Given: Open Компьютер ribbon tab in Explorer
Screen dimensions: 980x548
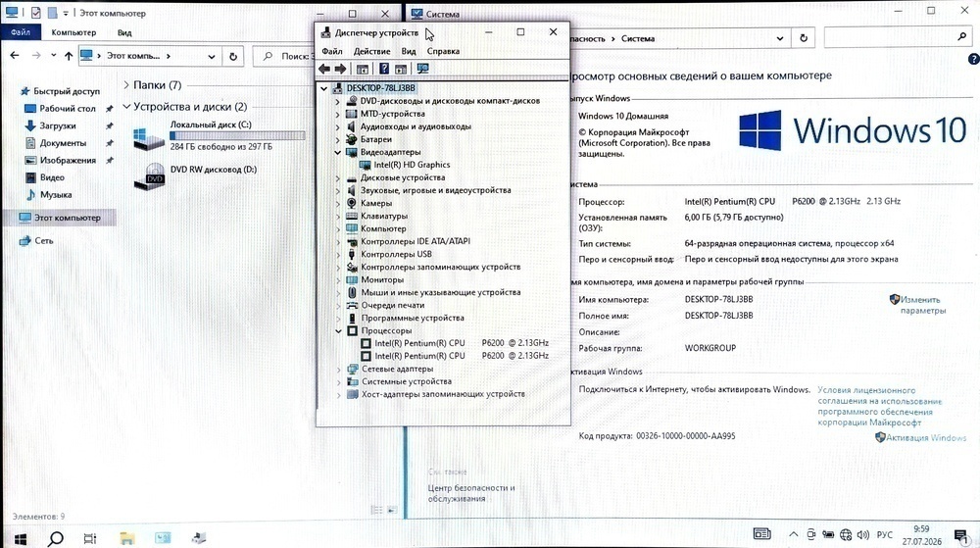Looking at the screenshot, I should [73, 32].
